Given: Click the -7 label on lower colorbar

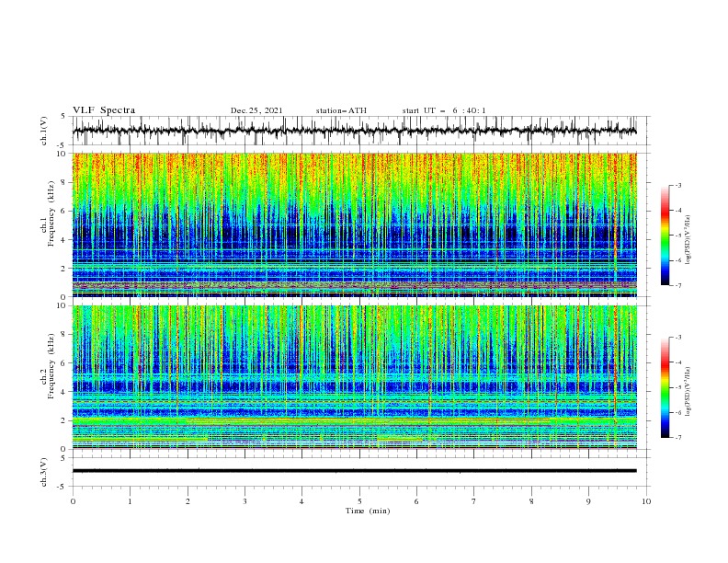Looking at the screenshot, I should pyautogui.click(x=677, y=438).
